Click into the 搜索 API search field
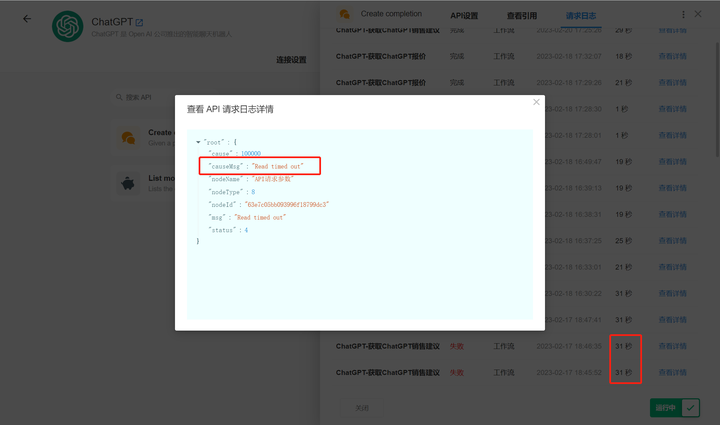 tap(142, 97)
